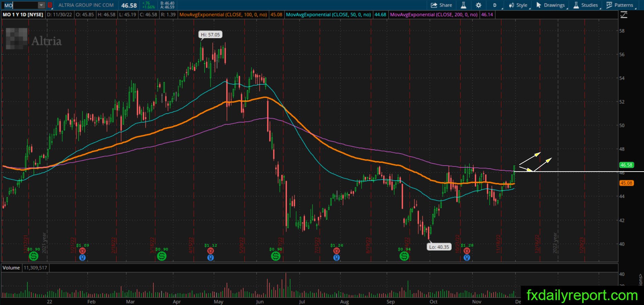Click the chart scale icon above the price axis
This screenshot has width=644, height=305.
coord(624,15)
